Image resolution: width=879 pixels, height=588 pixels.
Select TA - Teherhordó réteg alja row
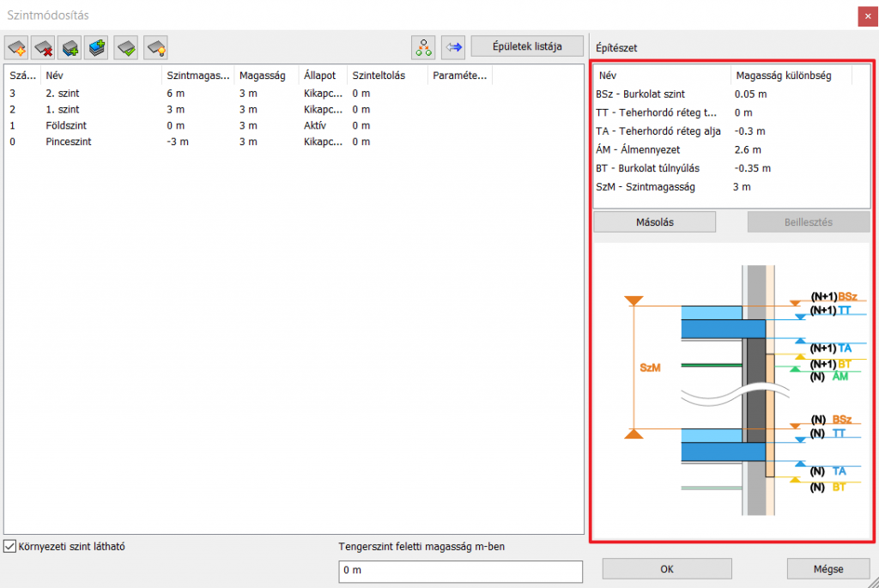(731, 131)
